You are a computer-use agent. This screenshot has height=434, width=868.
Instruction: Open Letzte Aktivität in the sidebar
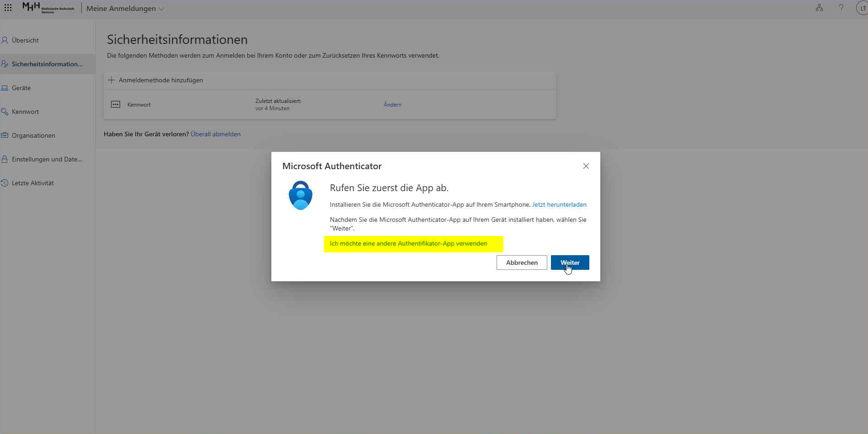point(48,183)
